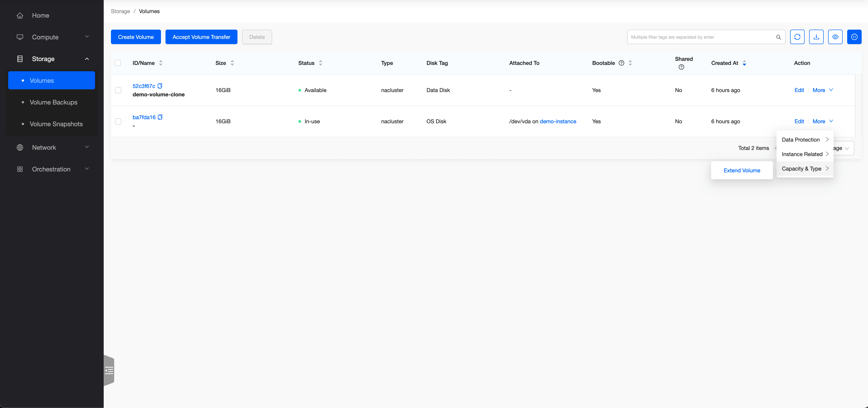Click the Create Volume button
Screen dimensions: 868x408
pos(136,37)
